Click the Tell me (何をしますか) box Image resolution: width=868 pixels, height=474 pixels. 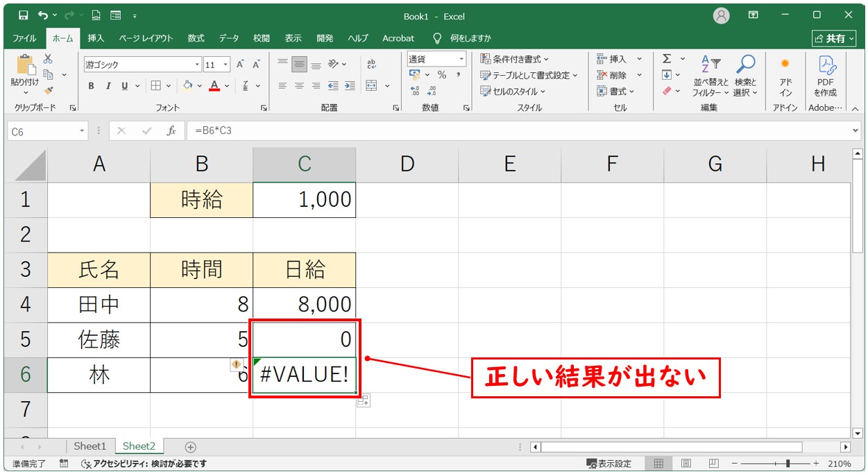pyautogui.click(x=461, y=38)
